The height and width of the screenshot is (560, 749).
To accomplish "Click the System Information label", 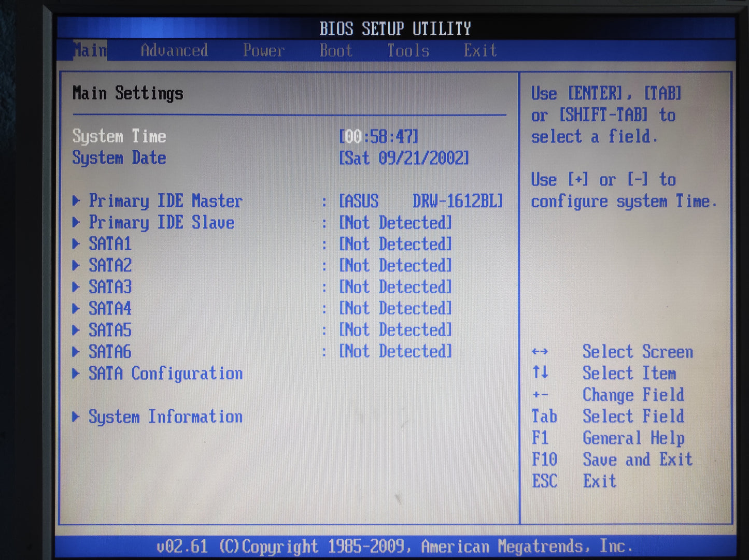I will click(165, 417).
